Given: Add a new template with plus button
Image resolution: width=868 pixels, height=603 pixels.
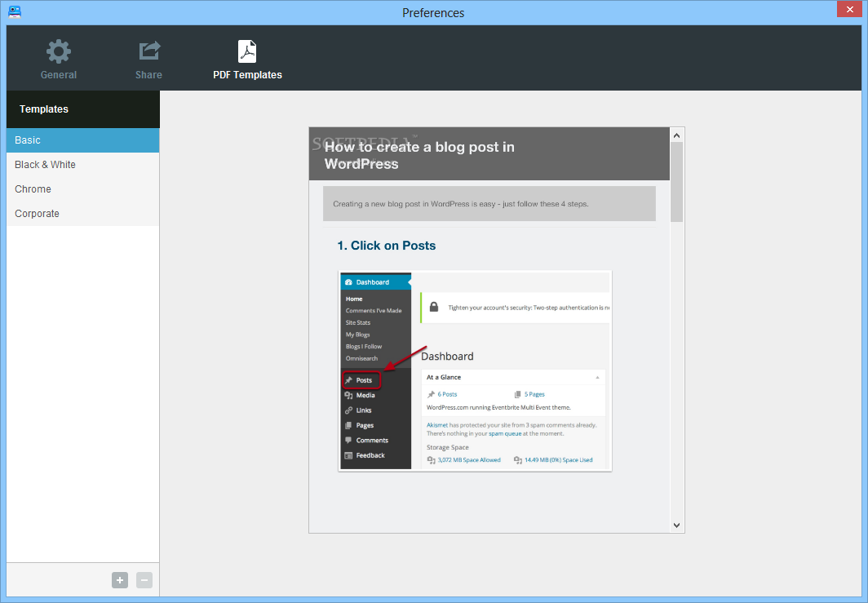Looking at the screenshot, I should point(120,579).
